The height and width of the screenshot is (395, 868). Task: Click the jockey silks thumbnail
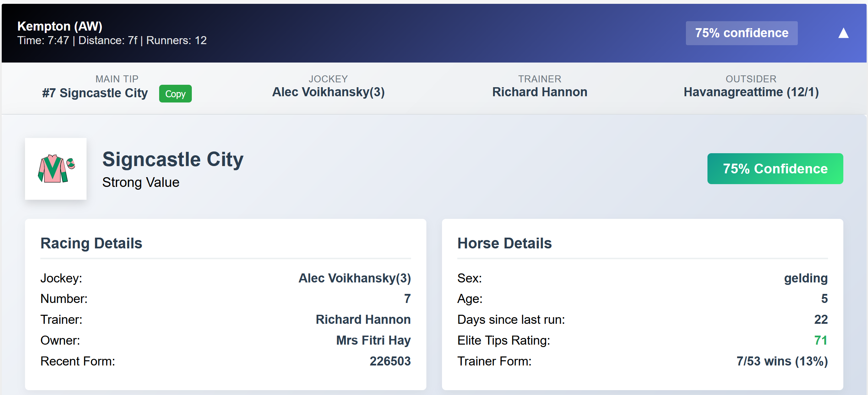point(56,169)
